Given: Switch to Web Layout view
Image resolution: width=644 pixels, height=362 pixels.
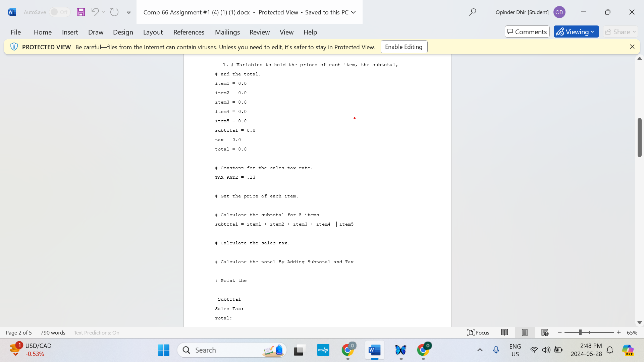Looking at the screenshot, I should coord(545,333).
